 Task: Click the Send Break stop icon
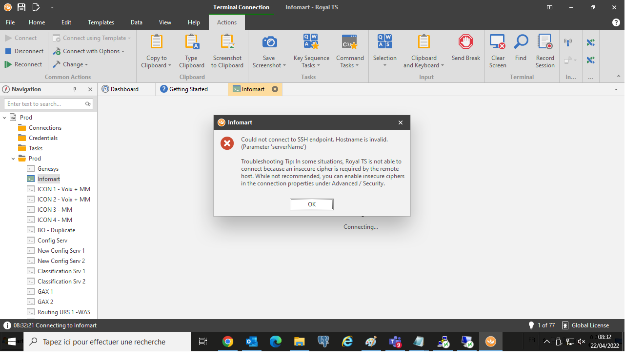(465, 42)
